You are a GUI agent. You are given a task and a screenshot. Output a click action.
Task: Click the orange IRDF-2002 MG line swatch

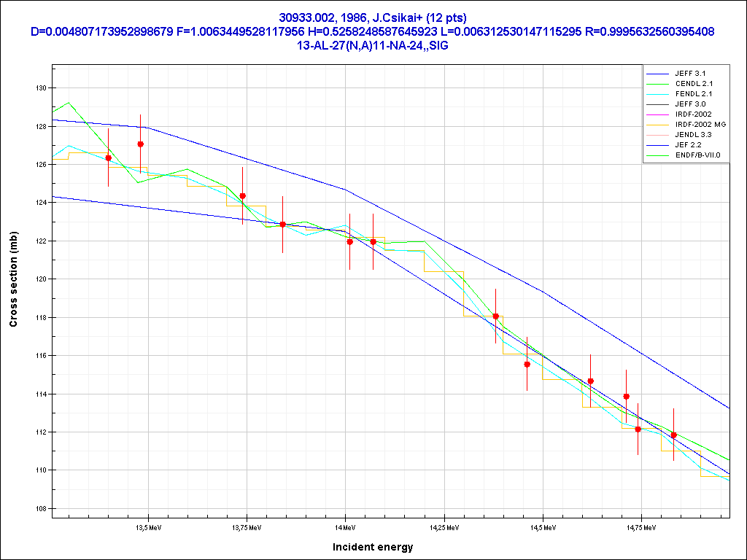(x=658, y=125)
